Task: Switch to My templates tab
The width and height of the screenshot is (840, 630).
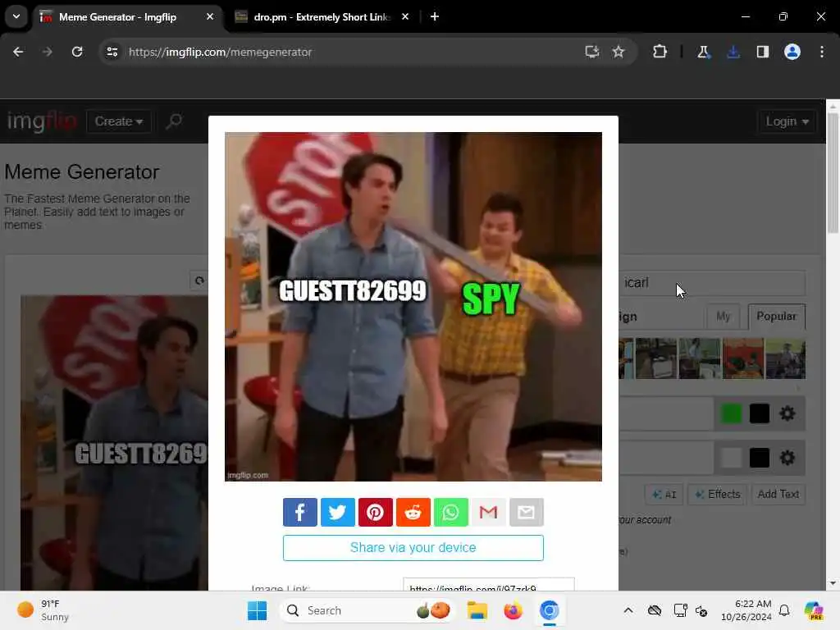Action: 724,317
